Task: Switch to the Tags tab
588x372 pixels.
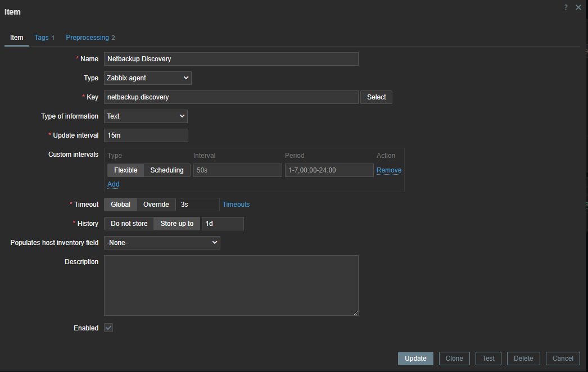Action: 42,37
